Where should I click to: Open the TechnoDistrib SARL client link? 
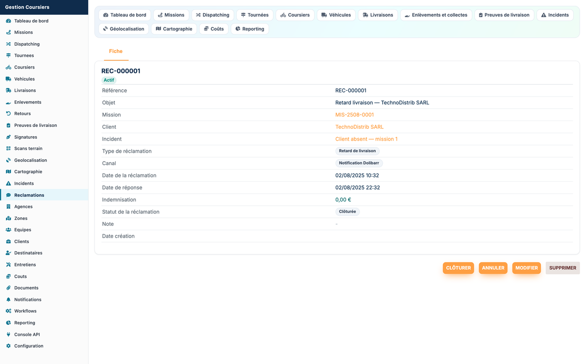point(359,127)
